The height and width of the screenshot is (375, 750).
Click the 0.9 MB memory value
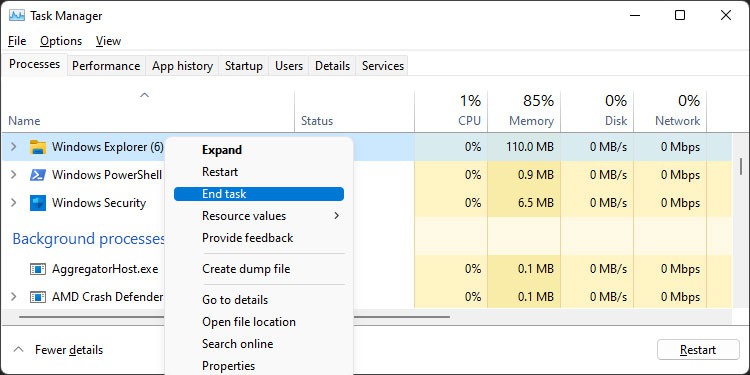[536, 175]
